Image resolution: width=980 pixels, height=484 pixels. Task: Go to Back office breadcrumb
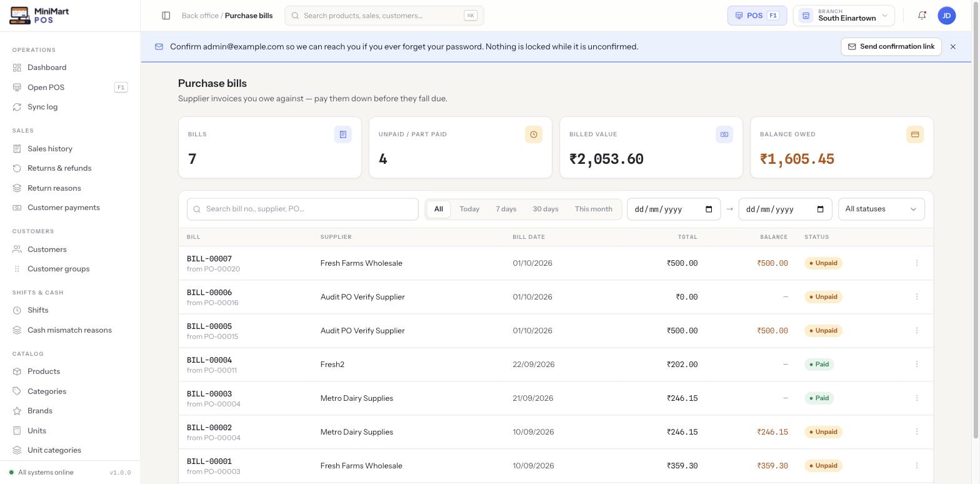200,16
